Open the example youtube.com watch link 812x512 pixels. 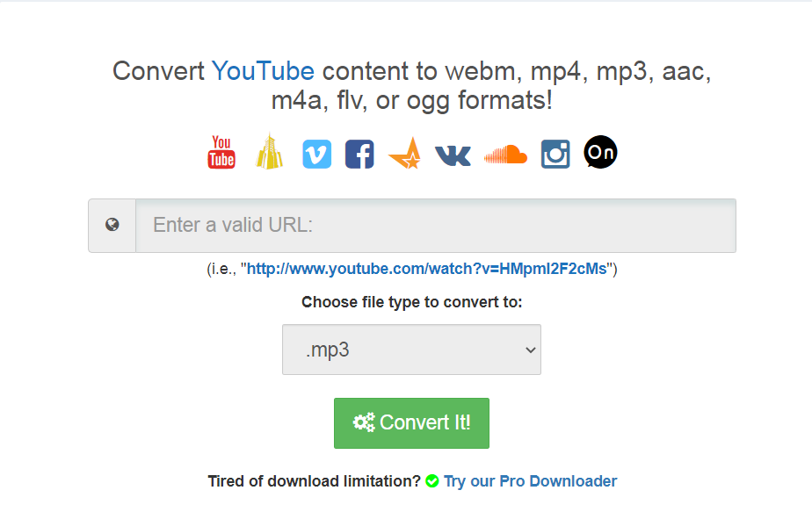coord(427,269)
